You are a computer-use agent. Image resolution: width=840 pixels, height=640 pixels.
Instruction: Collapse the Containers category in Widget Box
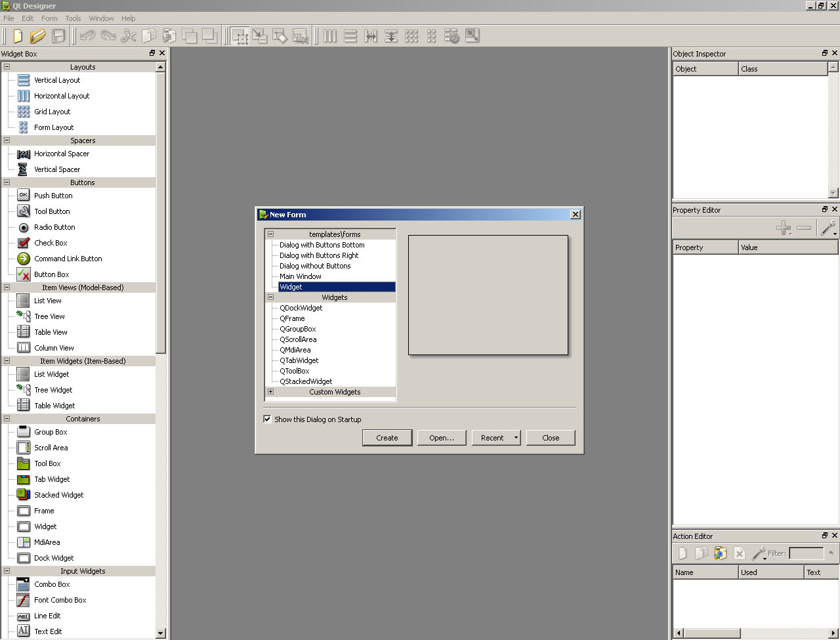pos(7,418)
